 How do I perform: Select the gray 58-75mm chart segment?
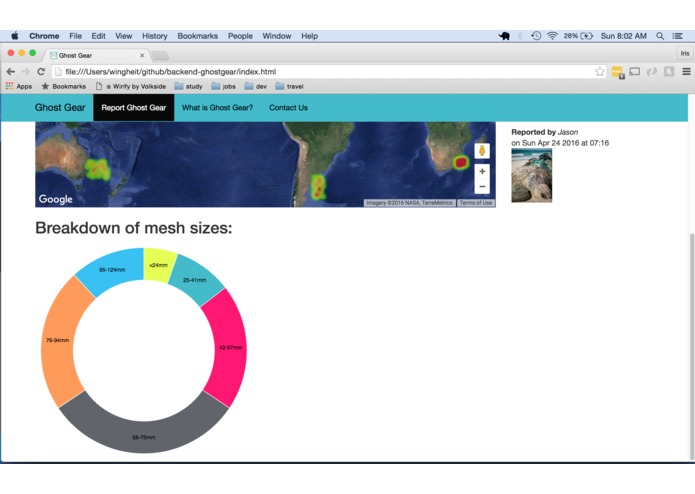click(144, 436)
